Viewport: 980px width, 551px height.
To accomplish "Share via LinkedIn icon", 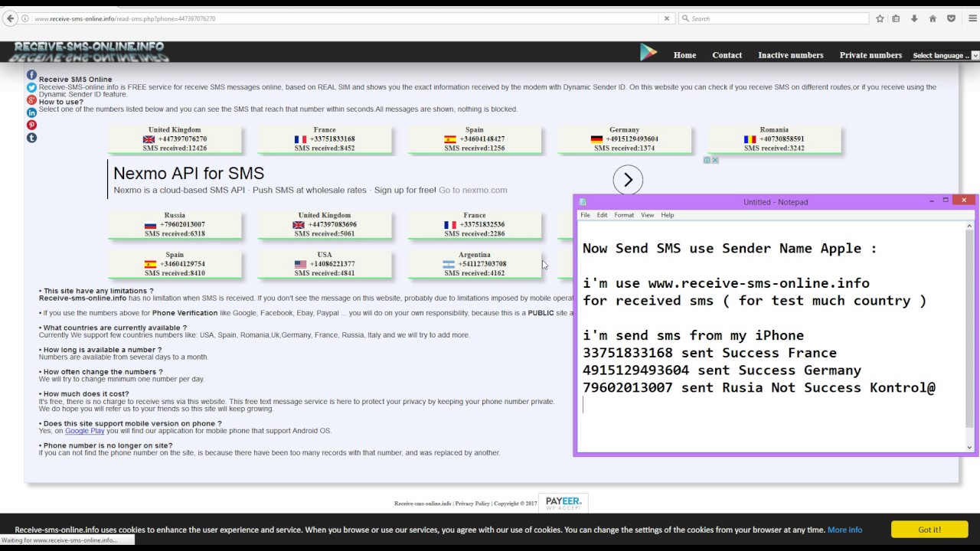I will tap(31, 112).
